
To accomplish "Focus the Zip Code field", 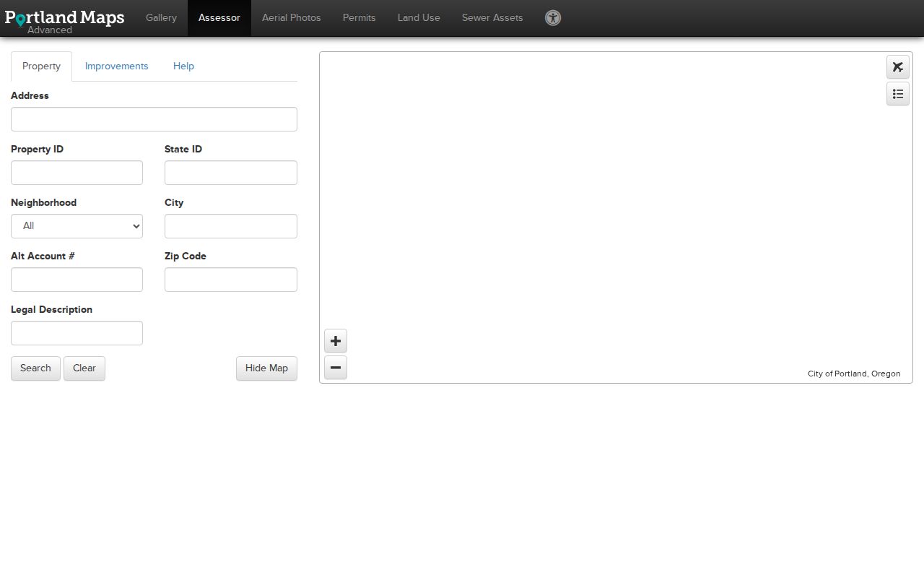I will pyautogui.click(x=231, y=280).
